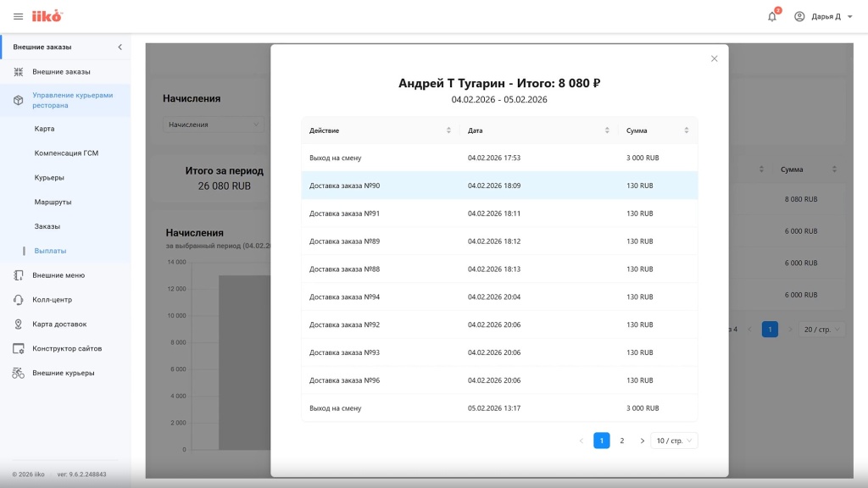Open Конструктор сайтов menu entry
This screenshot has width=868, height=488.
[x=67, y=348]
